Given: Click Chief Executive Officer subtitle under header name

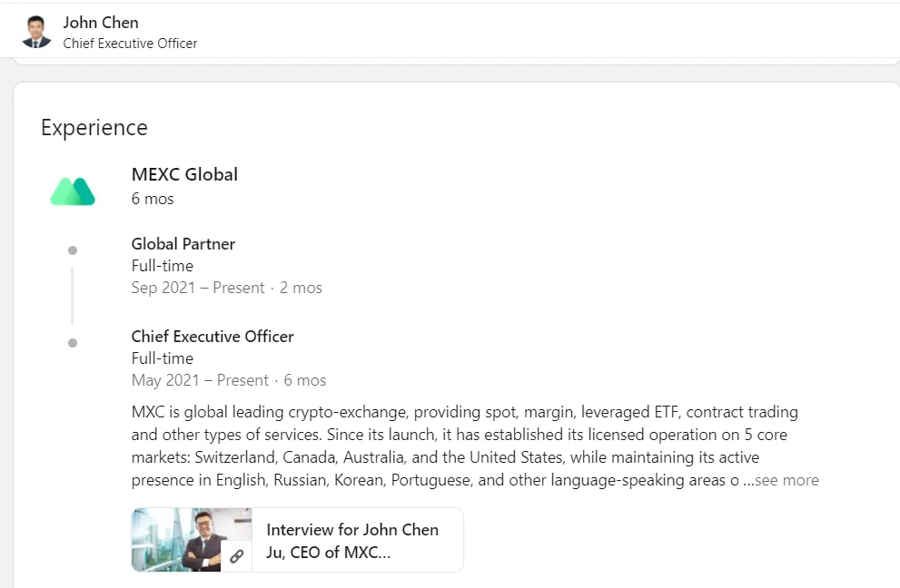Looking at the screenshot, I should click(130, 44).
